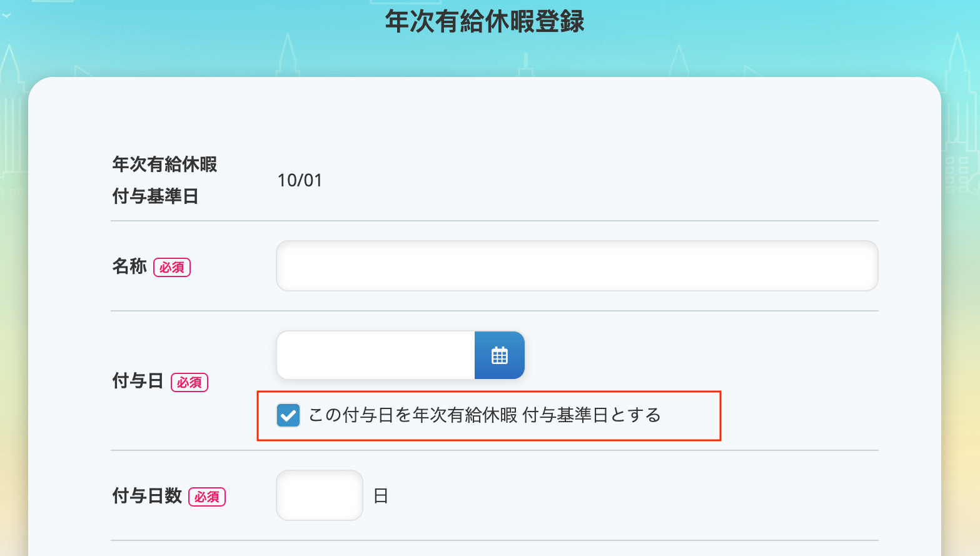Uncheck the 付与基準日とする checkbox
This screenshot has width=980, height=556.
[288, 415]
